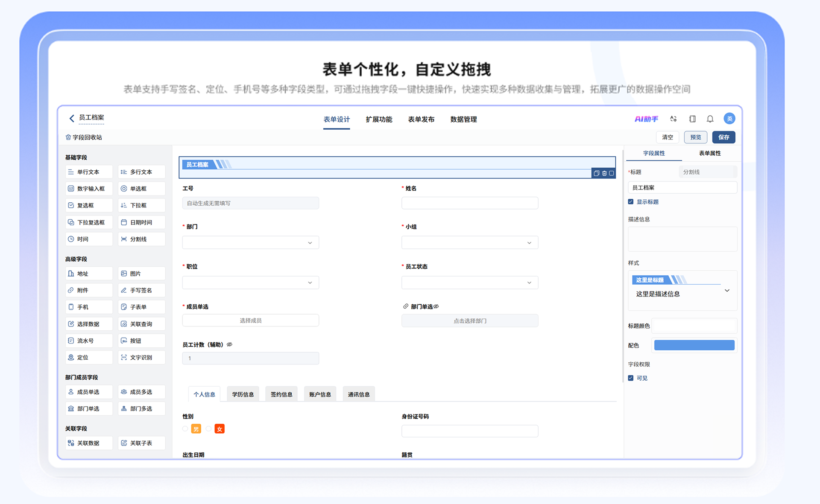Go back with the arrow beside 员工档案

(72, 118)
